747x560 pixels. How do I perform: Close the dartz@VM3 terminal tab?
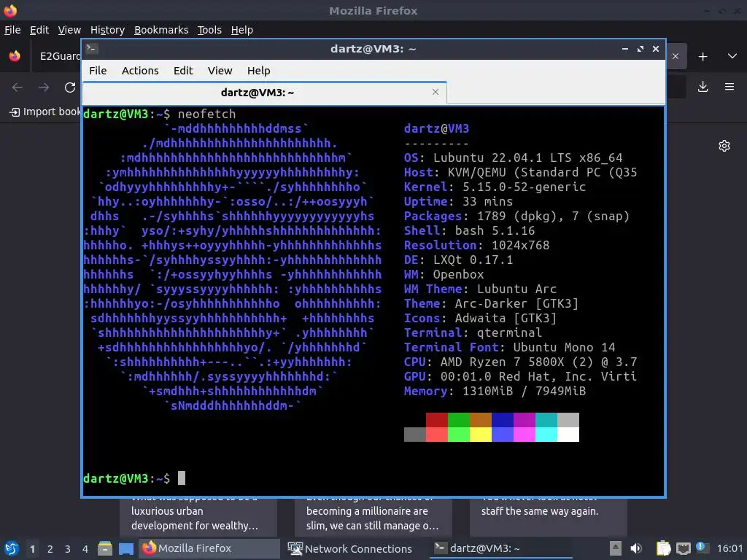436,92
